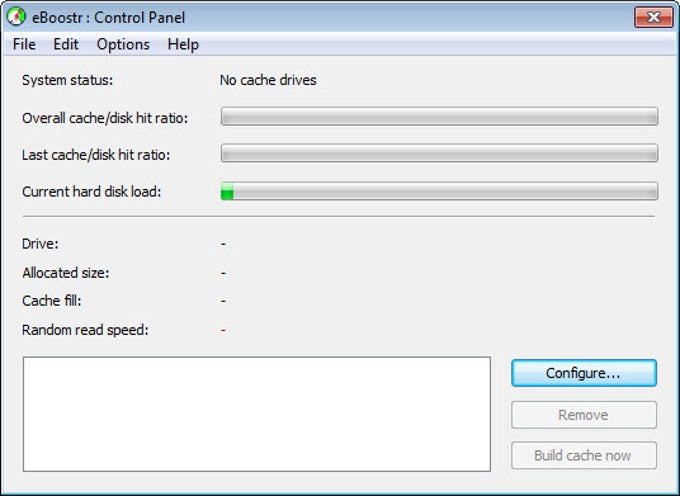Click the 'No cache drives' status text
The image size is (680, 496).
pyautogui.click(x=268, y=80)
